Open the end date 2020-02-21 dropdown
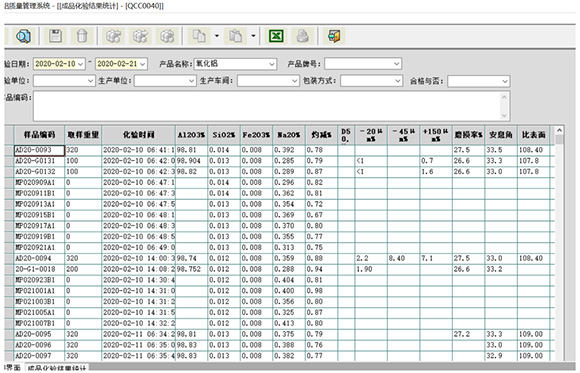580x373 pixels. (143, 64)
